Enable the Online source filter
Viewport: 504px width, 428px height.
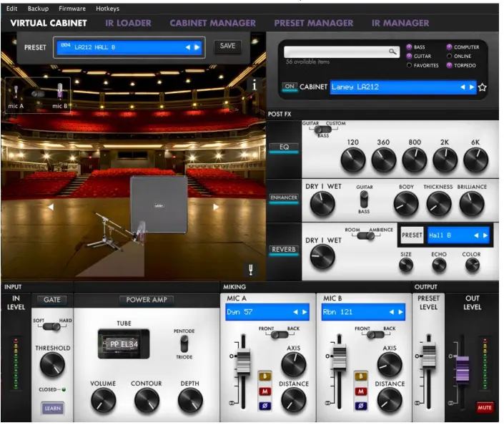[x=449, y=57]
